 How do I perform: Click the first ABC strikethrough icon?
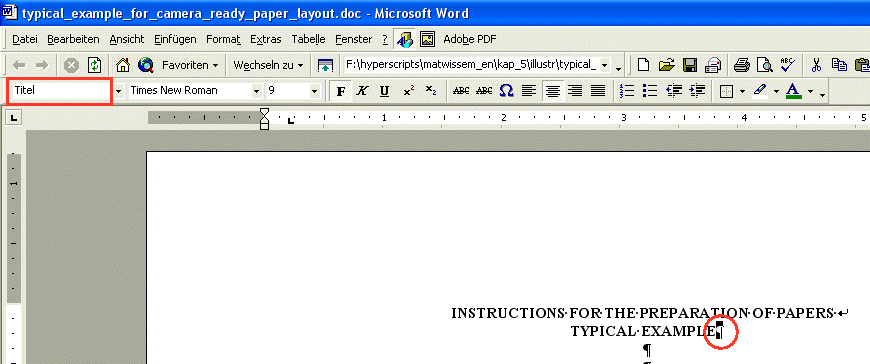(461, 91)
